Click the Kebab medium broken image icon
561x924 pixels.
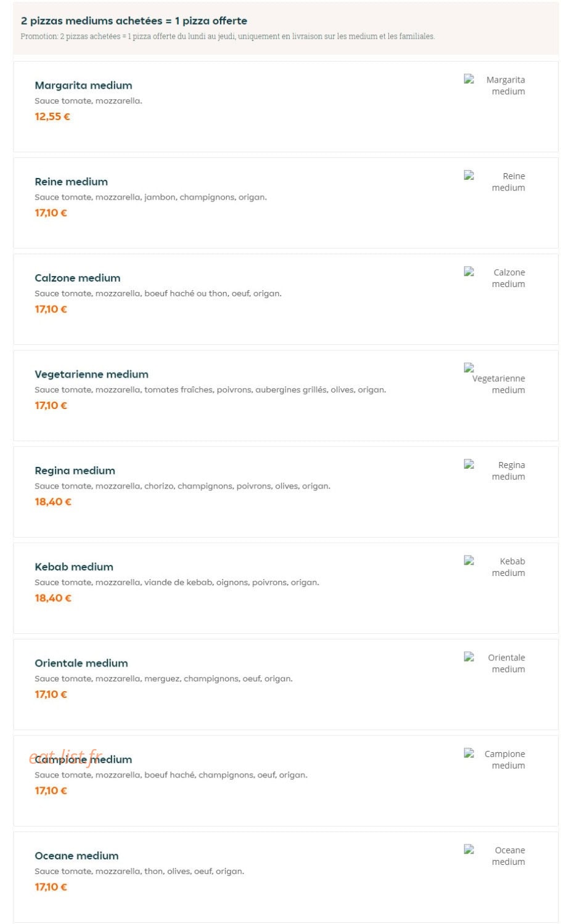(469, 560)
